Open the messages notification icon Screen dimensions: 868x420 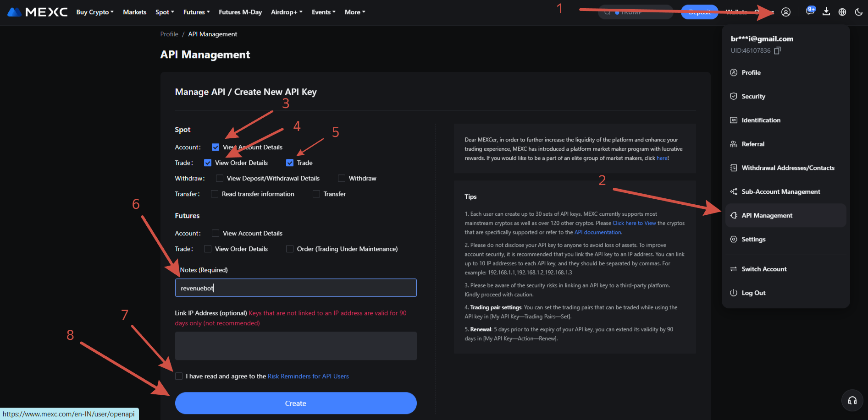point(810,11)
